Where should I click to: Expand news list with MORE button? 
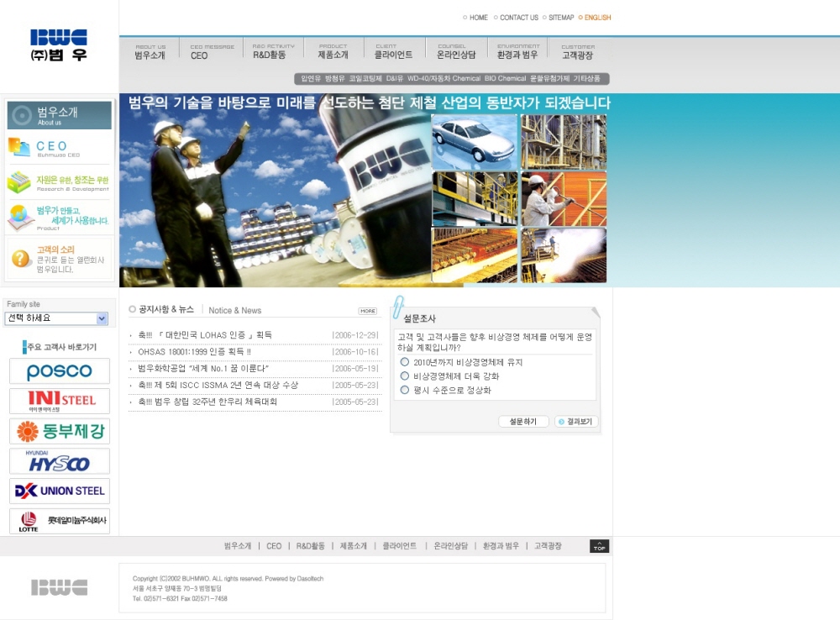coord(367,311)
